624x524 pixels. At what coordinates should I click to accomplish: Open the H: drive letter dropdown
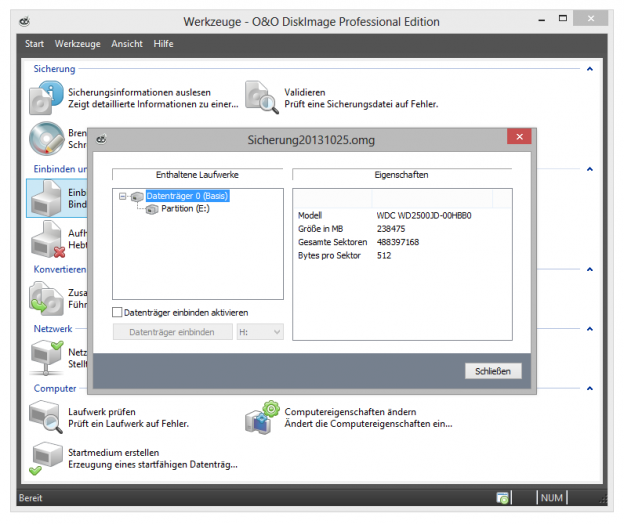point(261,332)
